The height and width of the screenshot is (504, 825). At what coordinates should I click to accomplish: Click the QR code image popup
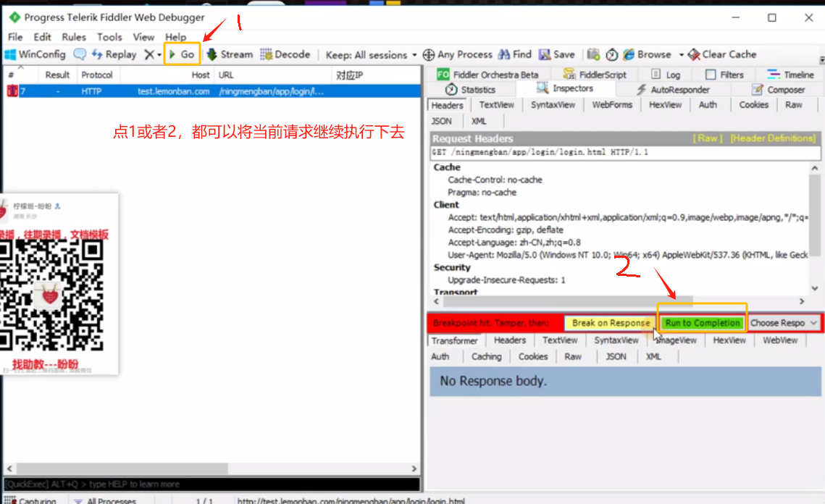coord(51,295)
